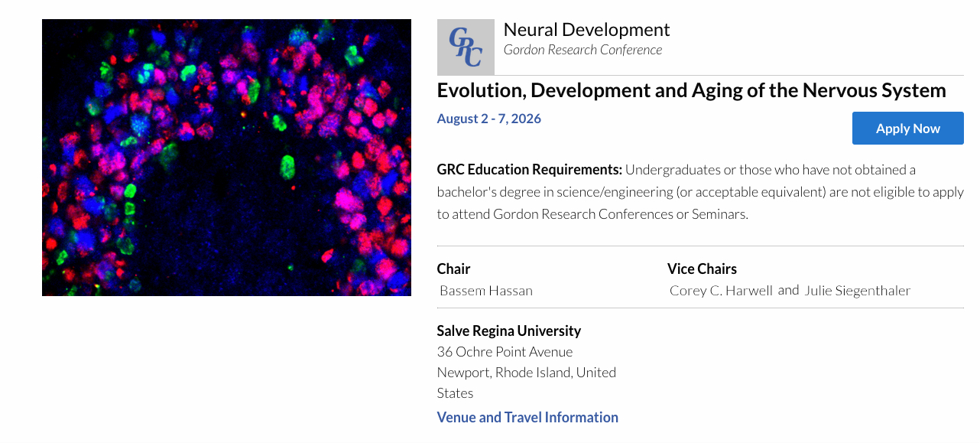Open Venue and Travel Information link

pyautogui.click(x=527, y=417)
